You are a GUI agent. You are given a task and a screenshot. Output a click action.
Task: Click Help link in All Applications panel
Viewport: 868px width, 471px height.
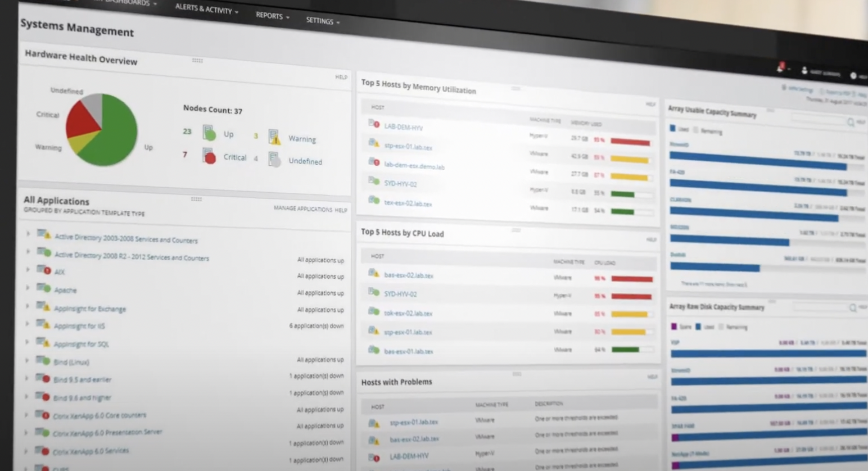[x=341, y=210]
